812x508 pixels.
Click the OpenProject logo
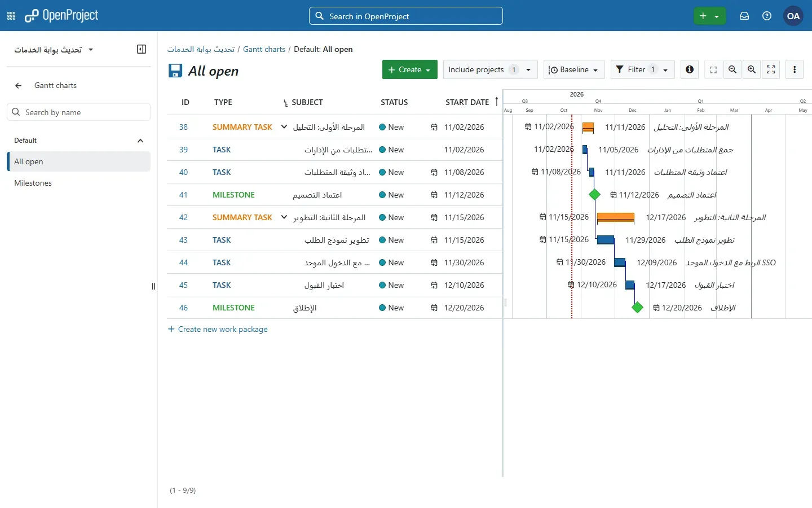61,16
